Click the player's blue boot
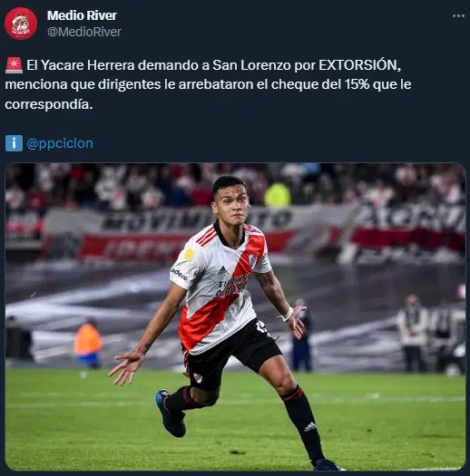 pos(171,413)
